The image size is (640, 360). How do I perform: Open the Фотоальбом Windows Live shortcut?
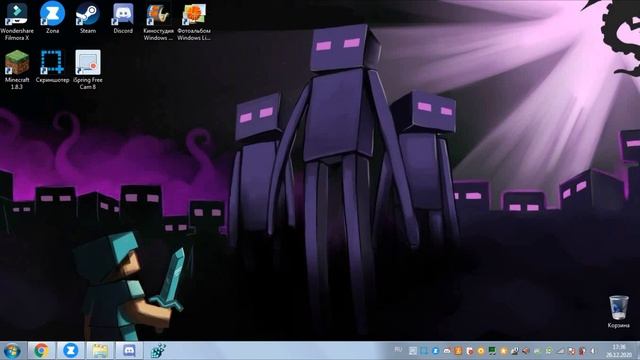(x=194, y=21)
